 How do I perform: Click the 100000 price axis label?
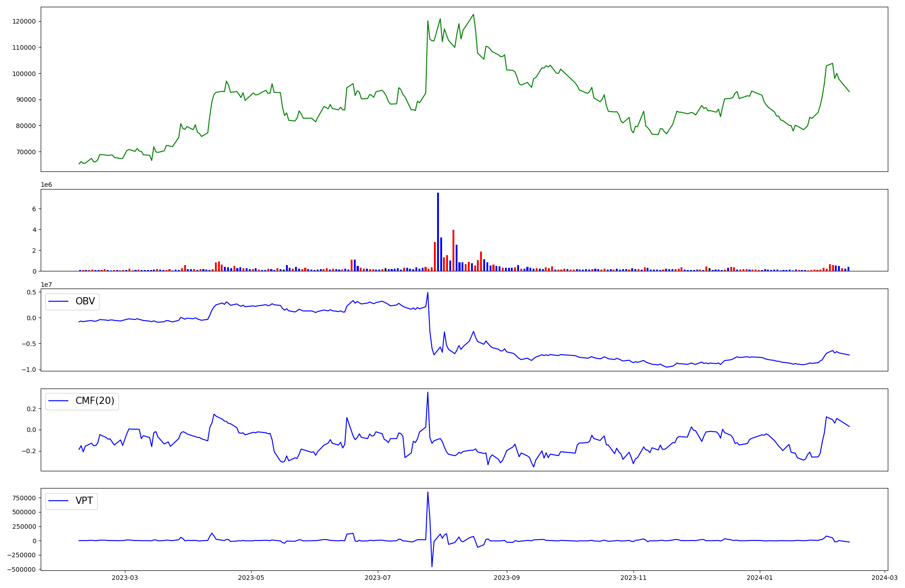click(24, 74)
